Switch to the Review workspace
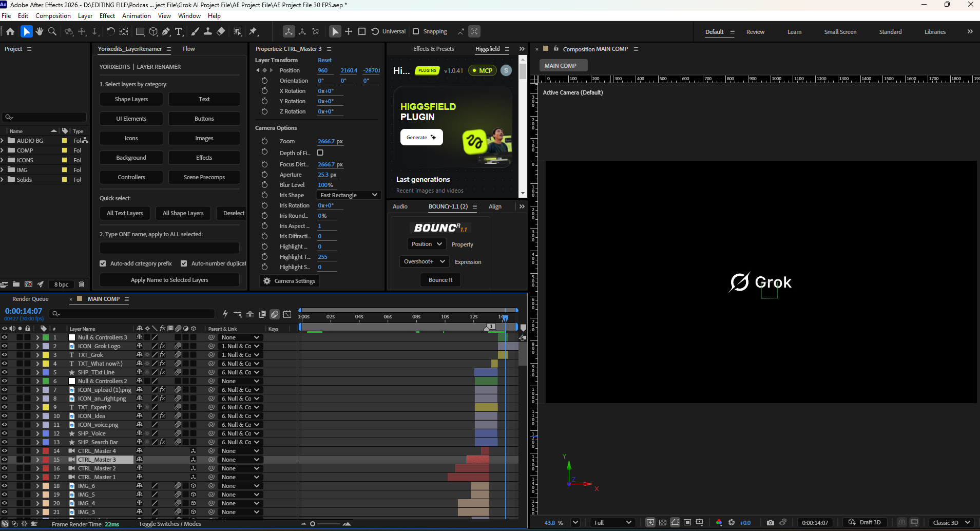Image resolution: width=980 pixels, height=531 pixels. click(755, 32)
